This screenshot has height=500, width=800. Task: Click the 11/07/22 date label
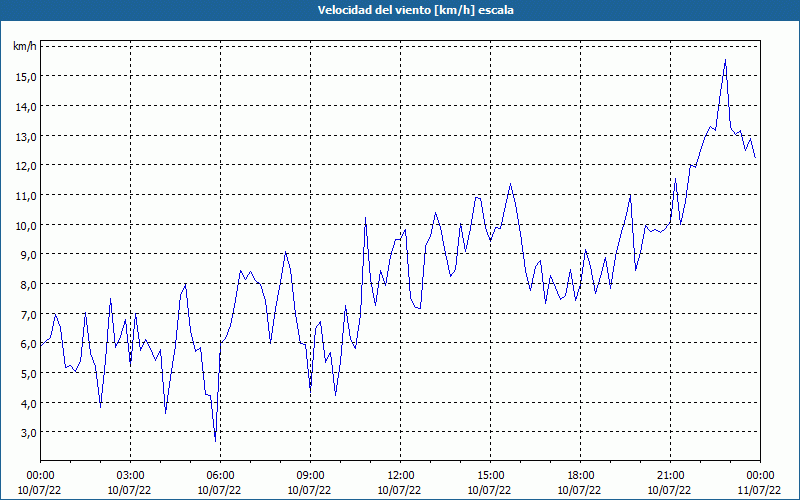[x=760, y=490]
